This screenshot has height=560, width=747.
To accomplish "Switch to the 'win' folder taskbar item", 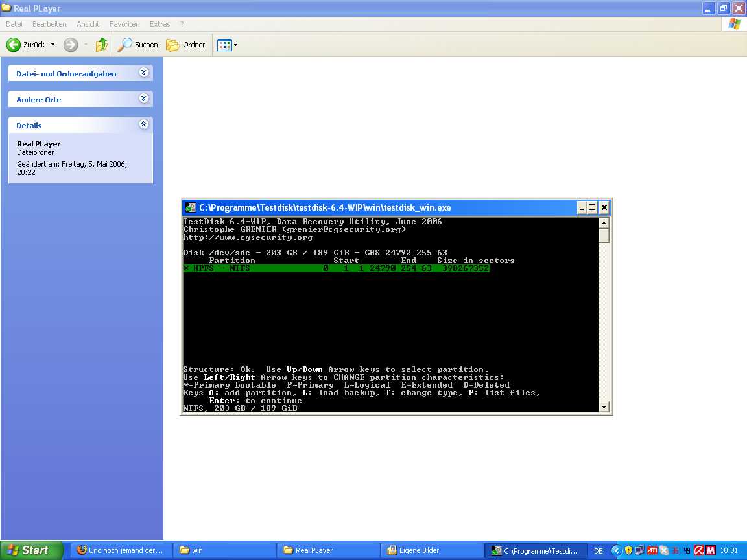I will [x=224, y=550].
